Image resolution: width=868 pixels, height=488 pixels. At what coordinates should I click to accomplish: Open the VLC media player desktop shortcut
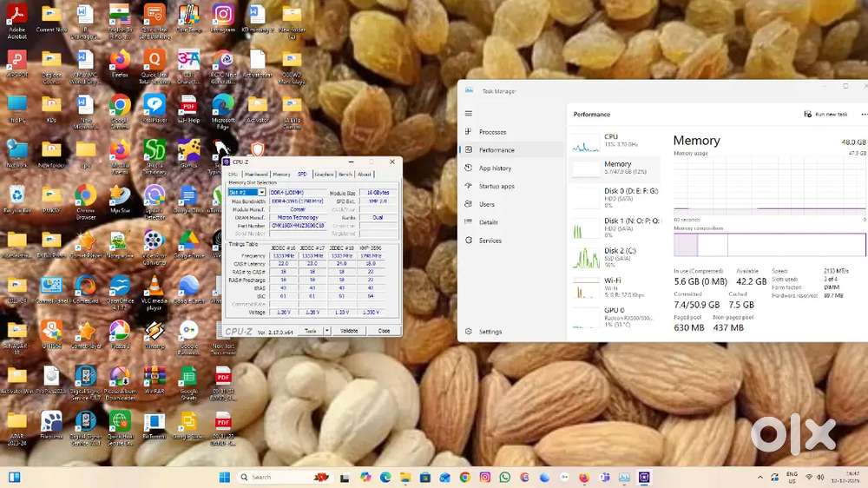[x=154, y=289]
